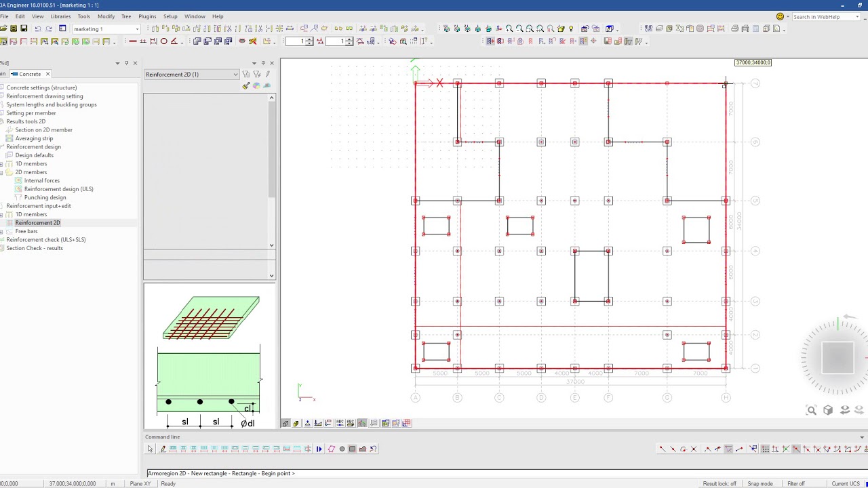Image resolution: width=868 pixels, height=488 pixels.
Task: Select the polygon shape icon in command toolbar
Action: point(332,449)
